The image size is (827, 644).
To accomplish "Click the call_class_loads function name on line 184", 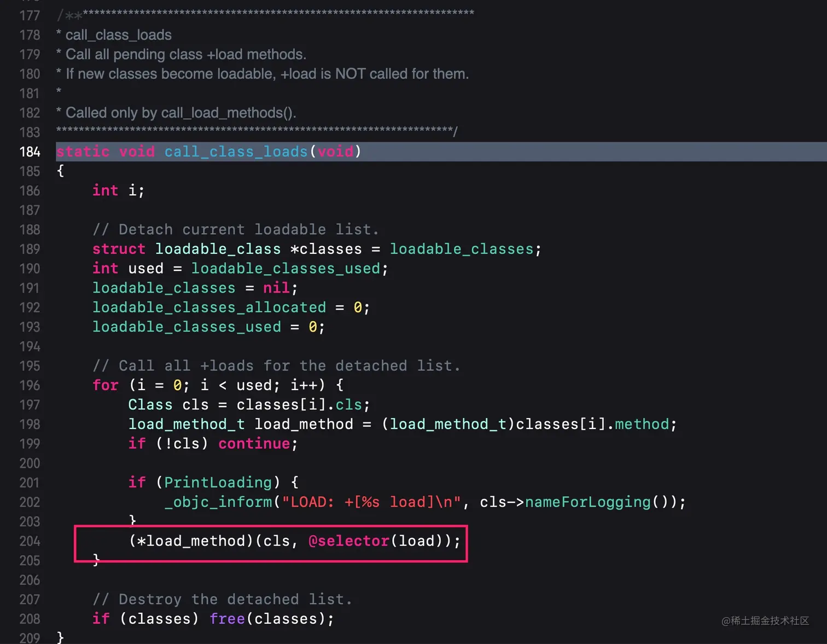I will tap(236, 152).
